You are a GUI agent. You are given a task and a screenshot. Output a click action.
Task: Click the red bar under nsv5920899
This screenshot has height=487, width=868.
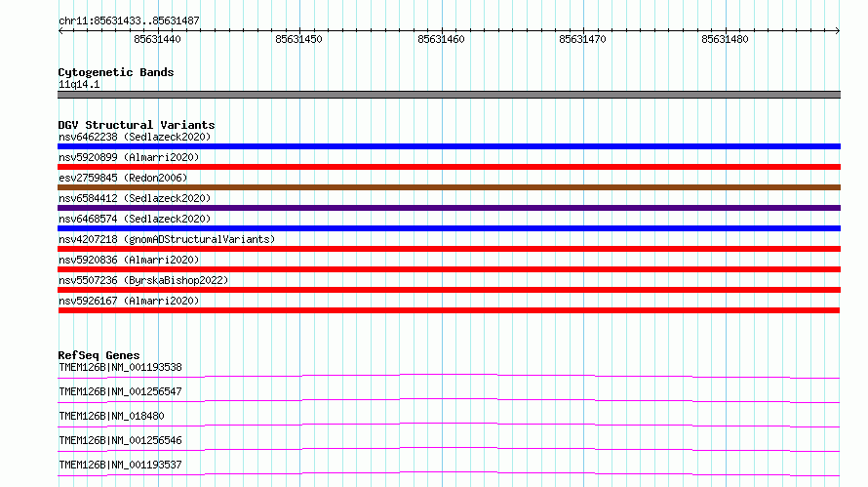click(x=449, y=167)
